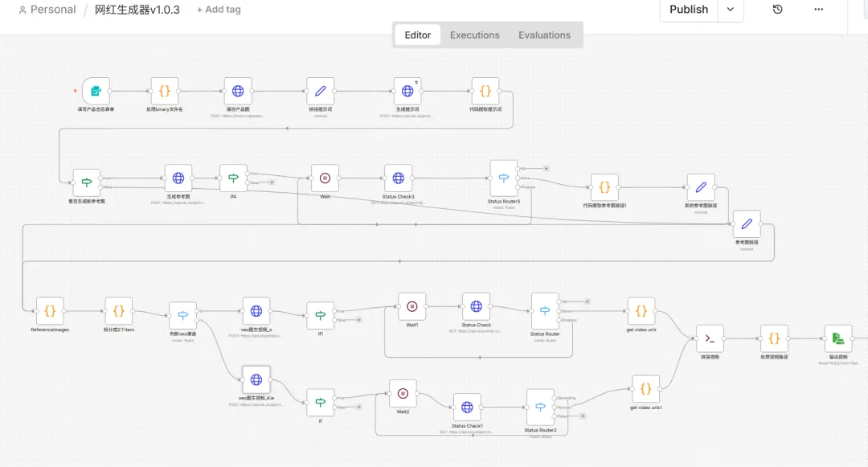Open the ReferenceImages code node

coord(50,310)
